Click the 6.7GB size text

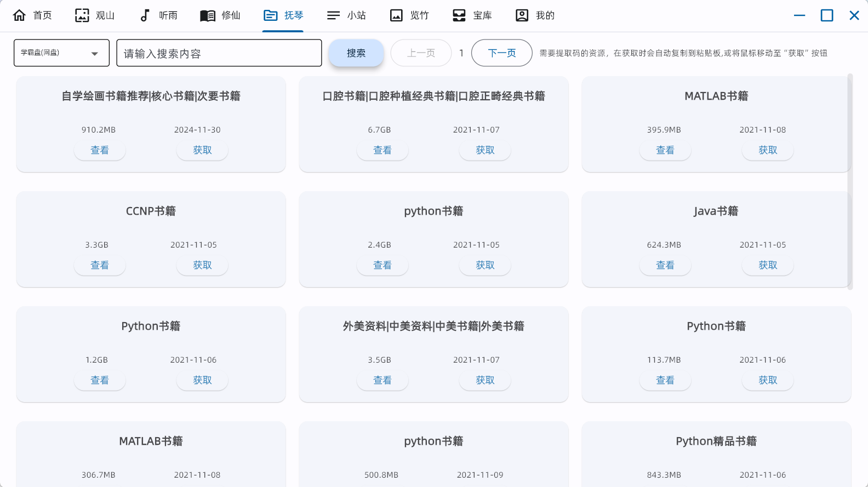[379, 130]
